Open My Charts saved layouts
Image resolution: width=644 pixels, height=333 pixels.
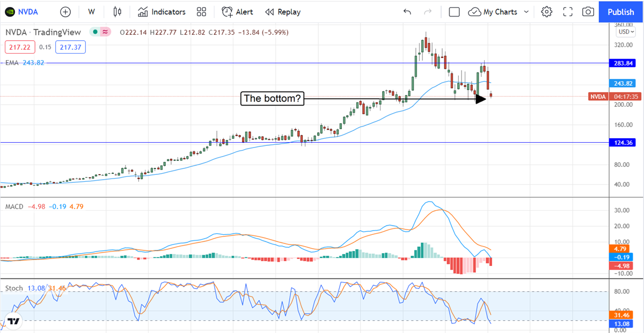coord(493,11)
